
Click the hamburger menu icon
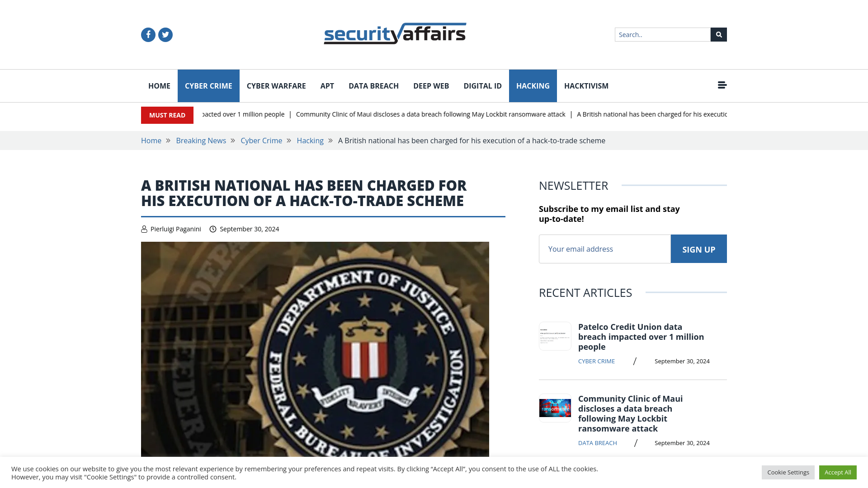722,85
